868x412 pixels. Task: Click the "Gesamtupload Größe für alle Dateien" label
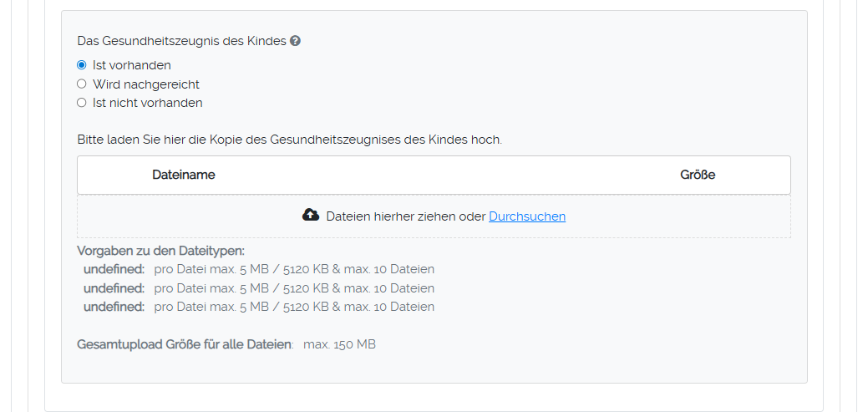click(185, 344)
